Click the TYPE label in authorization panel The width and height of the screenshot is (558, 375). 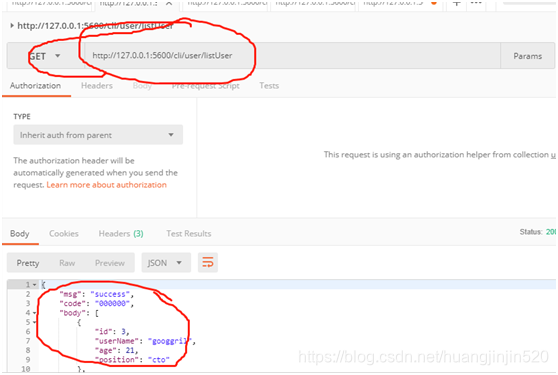click(x=22, y=116)
